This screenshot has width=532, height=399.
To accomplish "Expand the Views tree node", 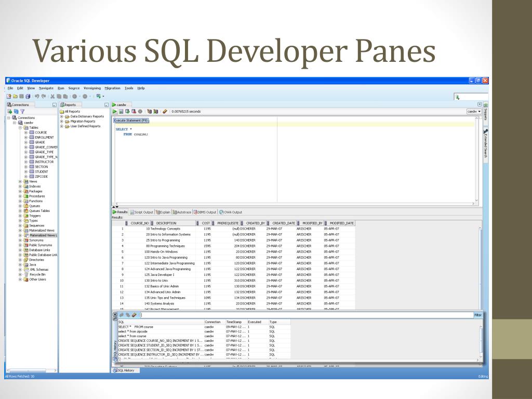I will (20, 181).
